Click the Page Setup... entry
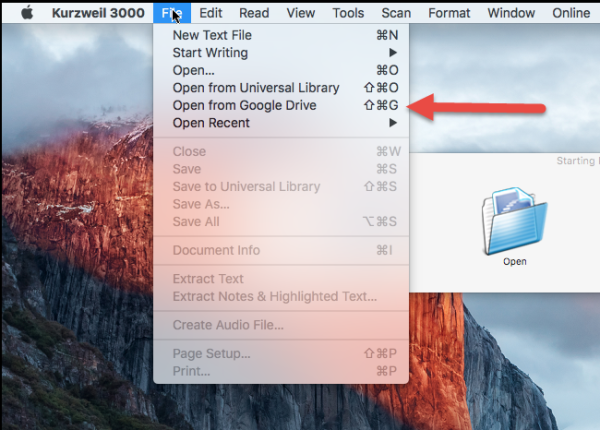The width and height of the screenshot is (600, 430). (x=281, y=353)
